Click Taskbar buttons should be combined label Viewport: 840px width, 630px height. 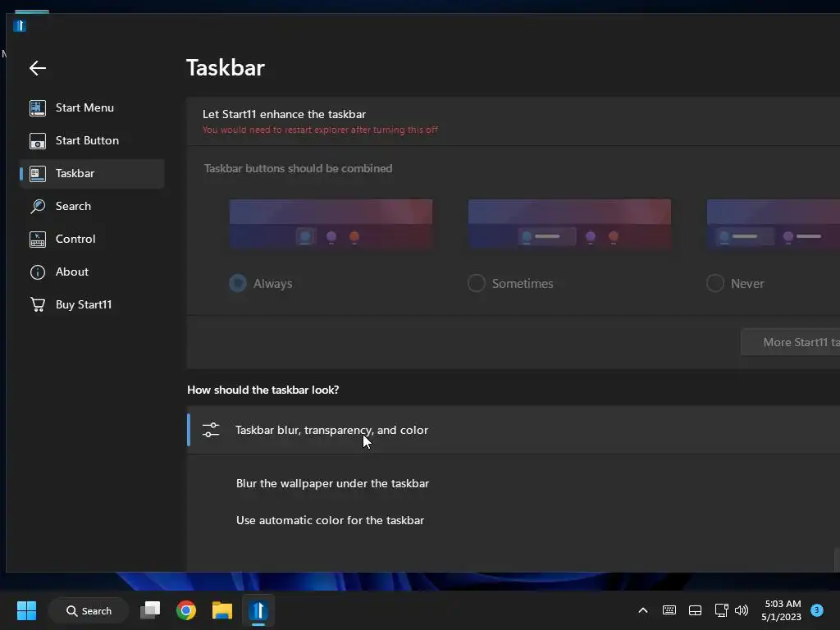coord(298,168)
